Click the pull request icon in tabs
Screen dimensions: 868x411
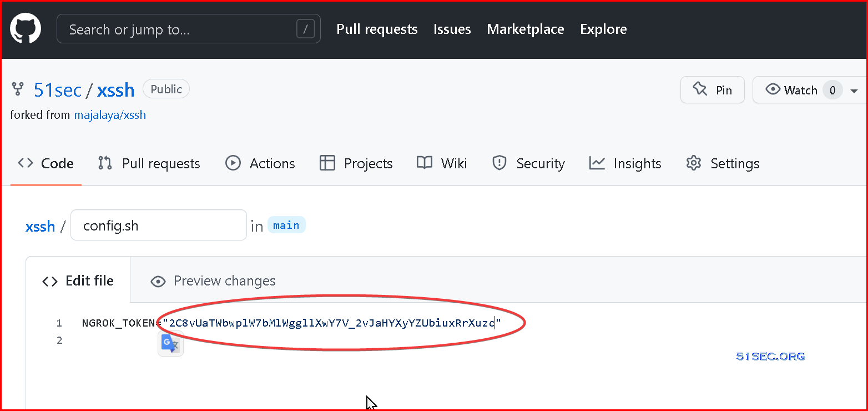tap(105, 163)
